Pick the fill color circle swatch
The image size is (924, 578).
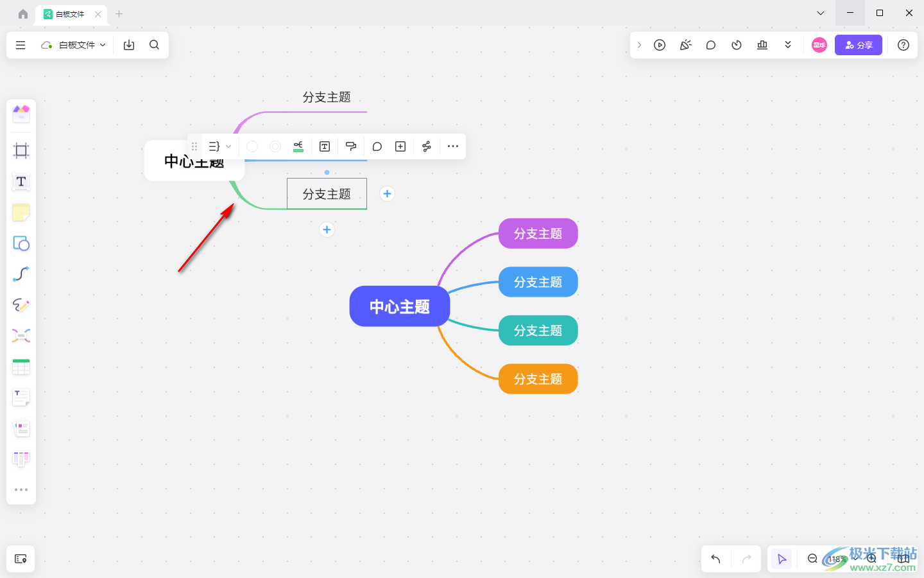coord(252,146)
